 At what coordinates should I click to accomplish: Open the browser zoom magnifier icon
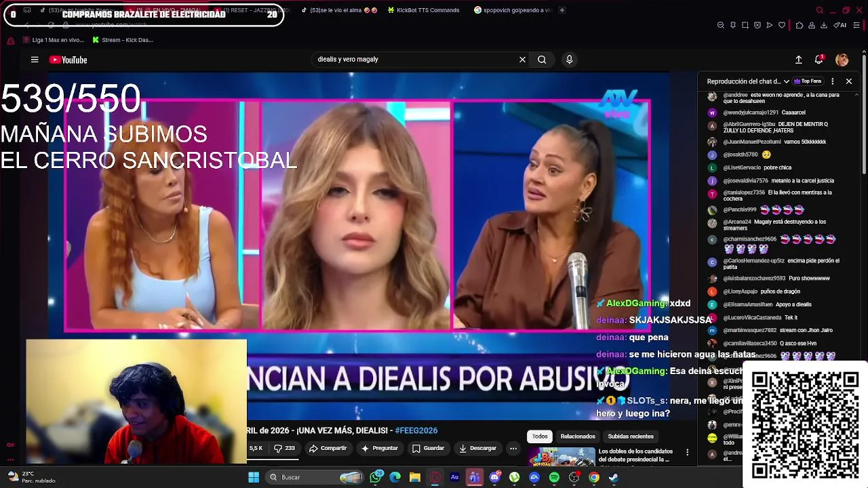tap(720, 25)
